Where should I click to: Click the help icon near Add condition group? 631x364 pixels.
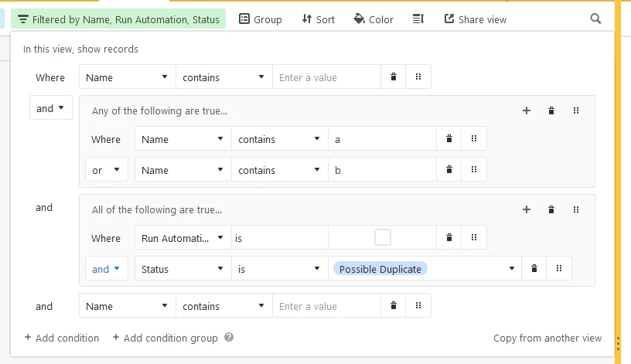229,337
